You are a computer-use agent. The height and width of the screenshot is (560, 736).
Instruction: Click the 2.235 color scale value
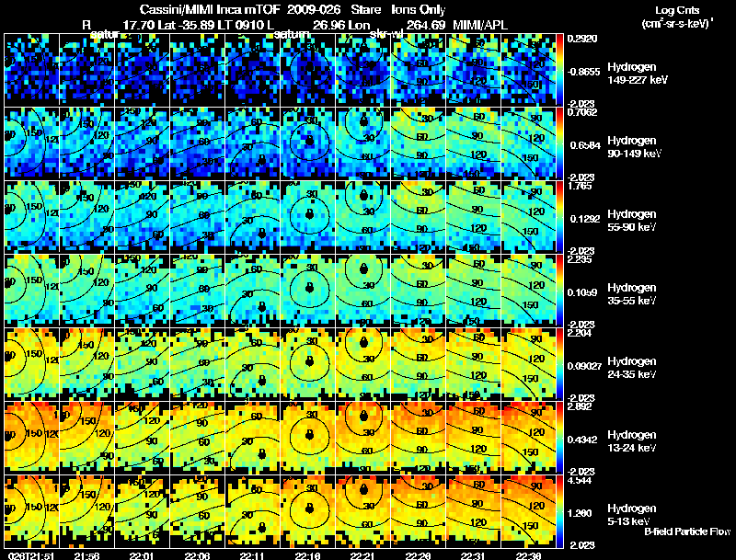click(x=580, y=259)
